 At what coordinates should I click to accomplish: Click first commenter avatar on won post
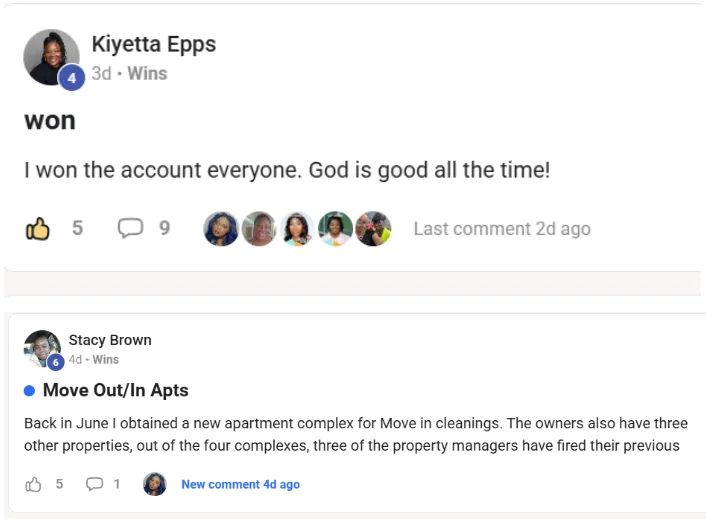pos(221,229)
